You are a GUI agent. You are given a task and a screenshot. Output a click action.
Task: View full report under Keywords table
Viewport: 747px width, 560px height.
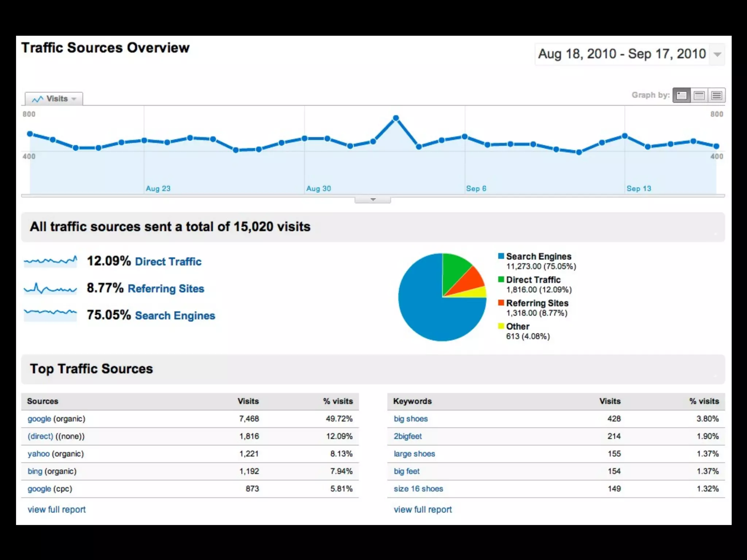pos(422,510)
